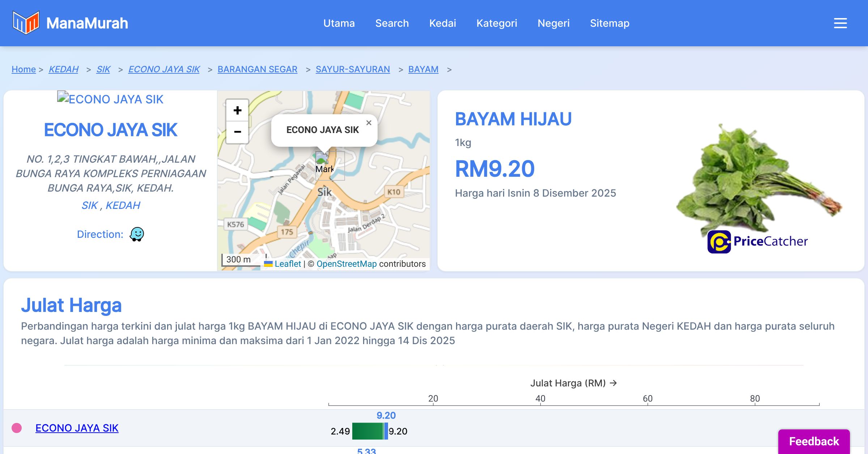This screenshot has height=454, width=868.
Task: Open the OpenStreetMap attribution link
Action: point(346,264)
